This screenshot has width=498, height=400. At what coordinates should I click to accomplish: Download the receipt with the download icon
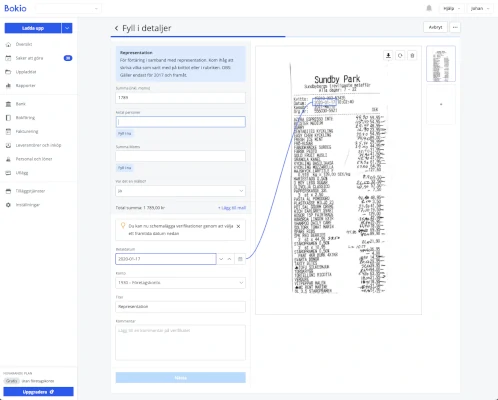[x=388, y=56]
